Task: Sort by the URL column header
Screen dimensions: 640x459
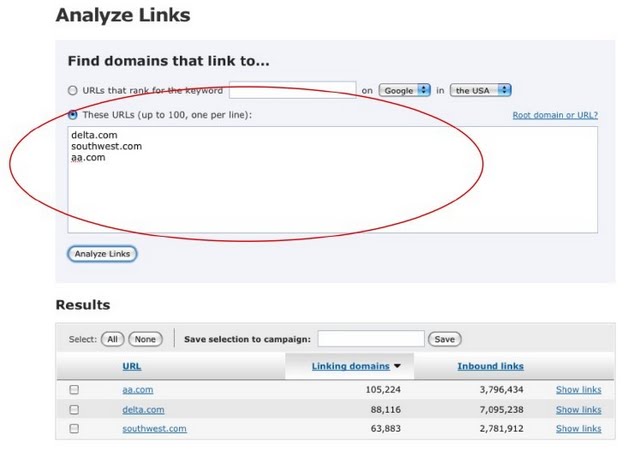Action: tap(132, 366)
